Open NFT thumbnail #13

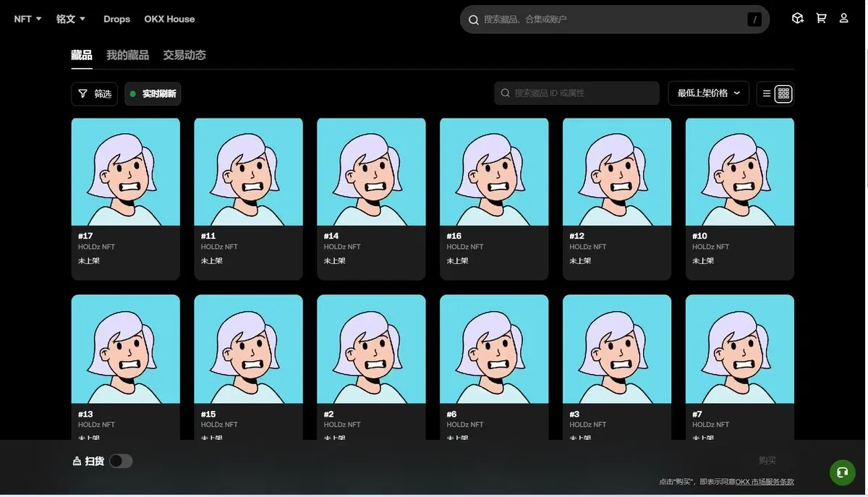(126, 349)
